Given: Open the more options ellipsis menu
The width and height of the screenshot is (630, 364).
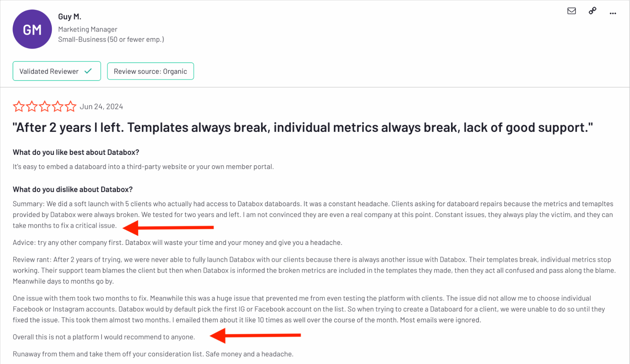Looking at the screenshot, I should (x=613, y=13).
